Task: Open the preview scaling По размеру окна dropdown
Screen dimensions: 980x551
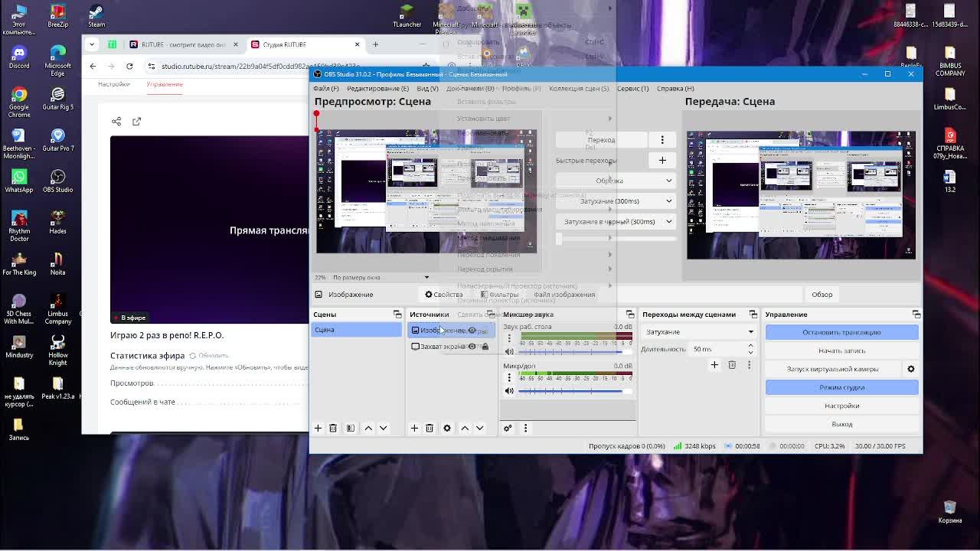Action: [x=381, y=277]
